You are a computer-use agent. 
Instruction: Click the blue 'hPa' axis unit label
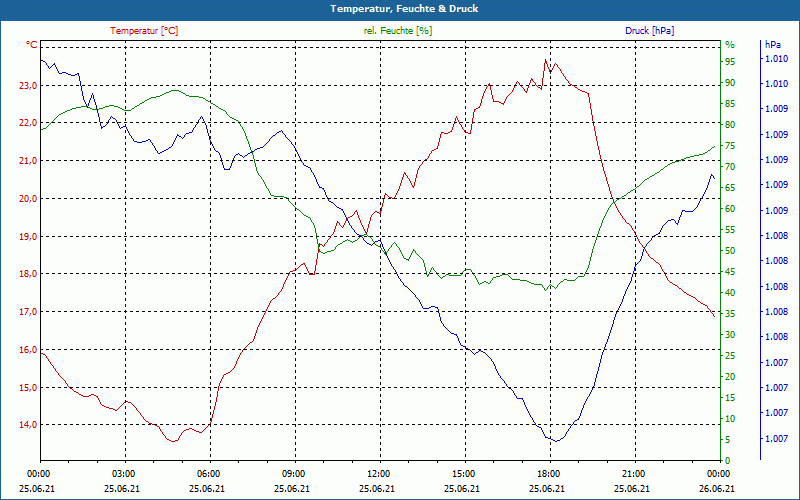click(x=773, y=45)
